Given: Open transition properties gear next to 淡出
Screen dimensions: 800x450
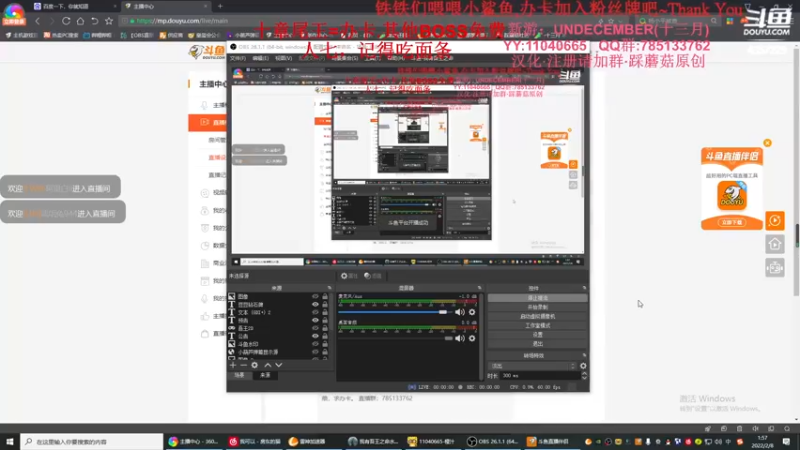Looking at the screenshot, I should (x=583, y=366).
